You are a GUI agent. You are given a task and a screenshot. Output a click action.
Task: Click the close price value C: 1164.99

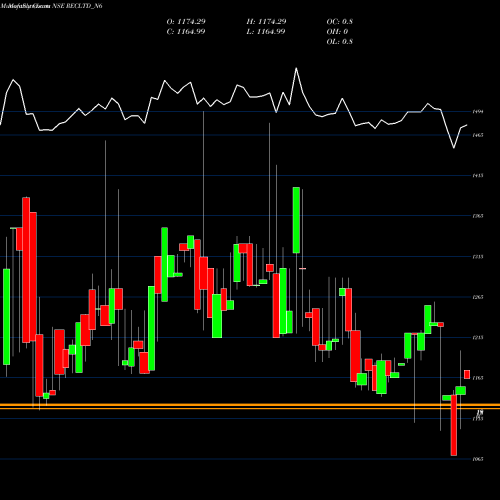tap(186, 32)
